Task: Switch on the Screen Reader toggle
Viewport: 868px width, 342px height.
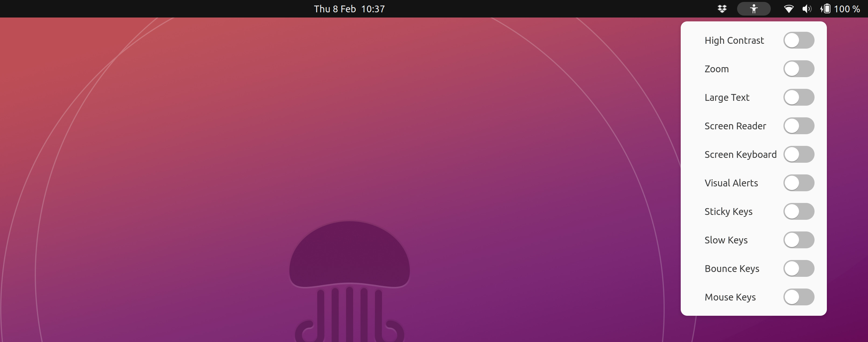Action: click(799, 126)
